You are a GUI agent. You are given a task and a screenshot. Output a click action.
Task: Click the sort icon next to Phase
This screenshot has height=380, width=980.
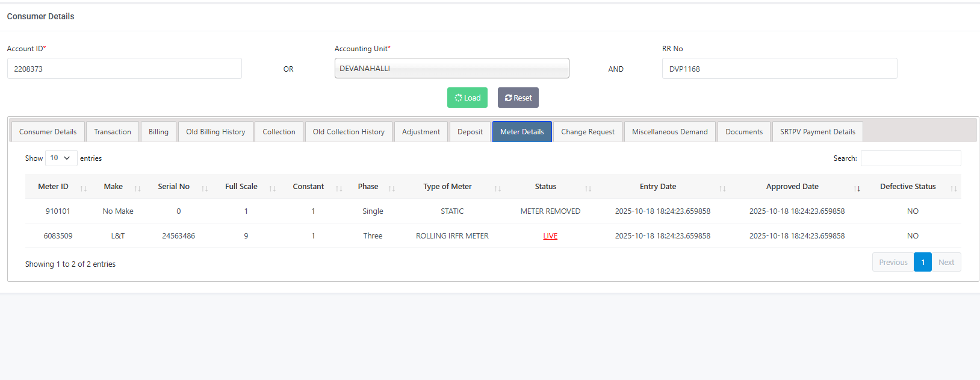click(x=392, y=188)
